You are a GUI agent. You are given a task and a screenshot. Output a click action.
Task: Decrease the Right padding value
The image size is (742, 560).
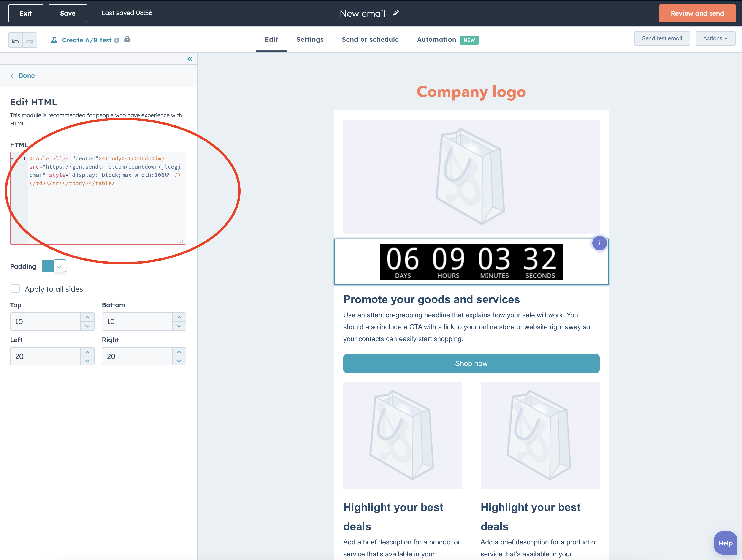point(179,361)
